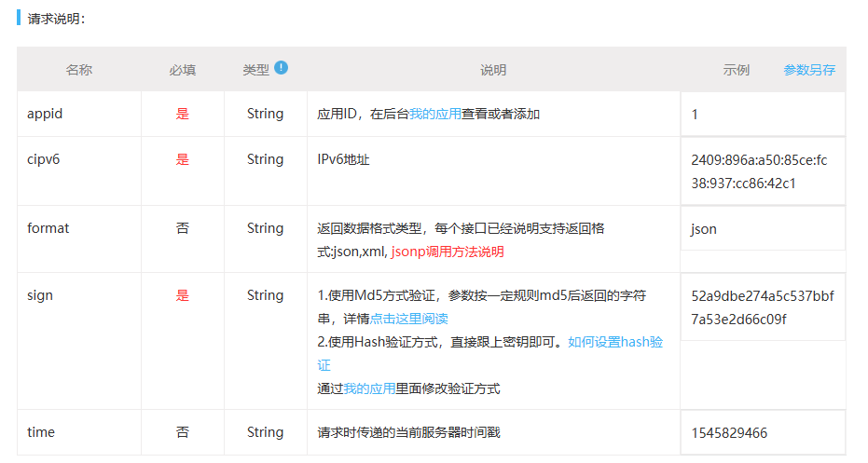Click the appid example field showing 1
Screen dimensions: 868x463
click(x=763, y=115)
